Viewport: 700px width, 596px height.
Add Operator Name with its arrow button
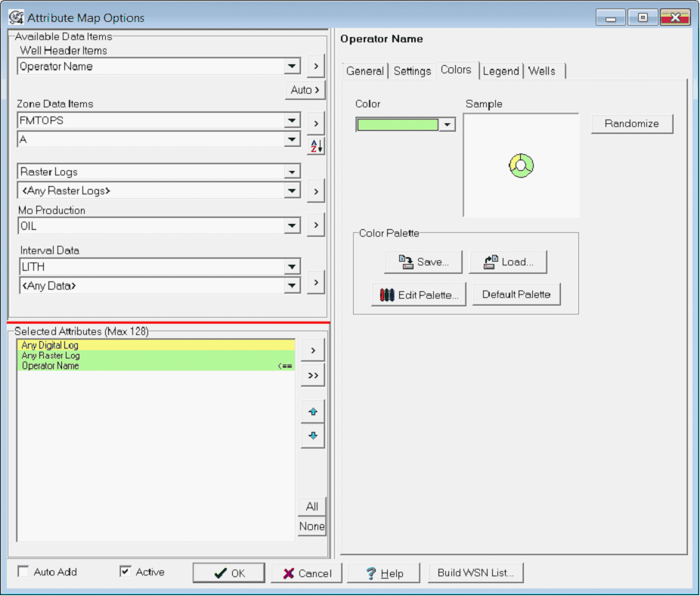pos(315,67)
